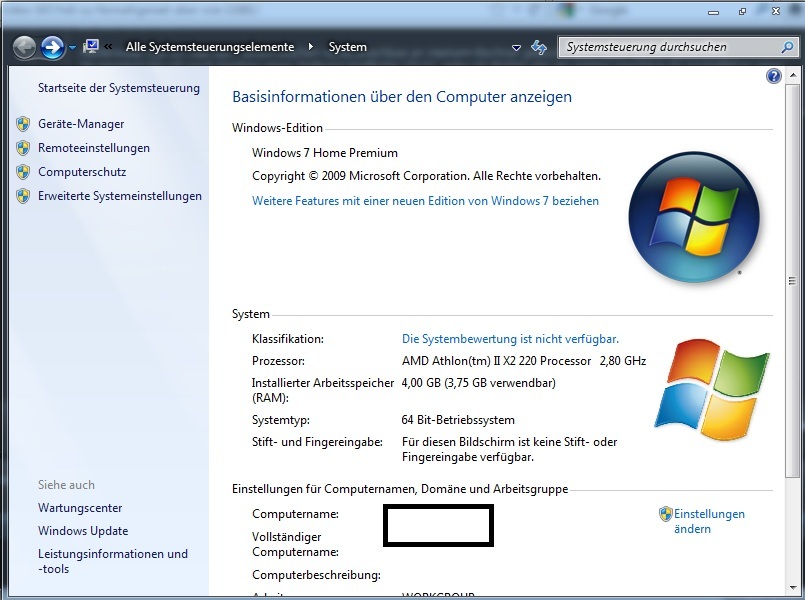The image size is (805, 600).
Task: Click 'Die Systembewertung ist nicht verfügbar' link
Action: [510, 339]
